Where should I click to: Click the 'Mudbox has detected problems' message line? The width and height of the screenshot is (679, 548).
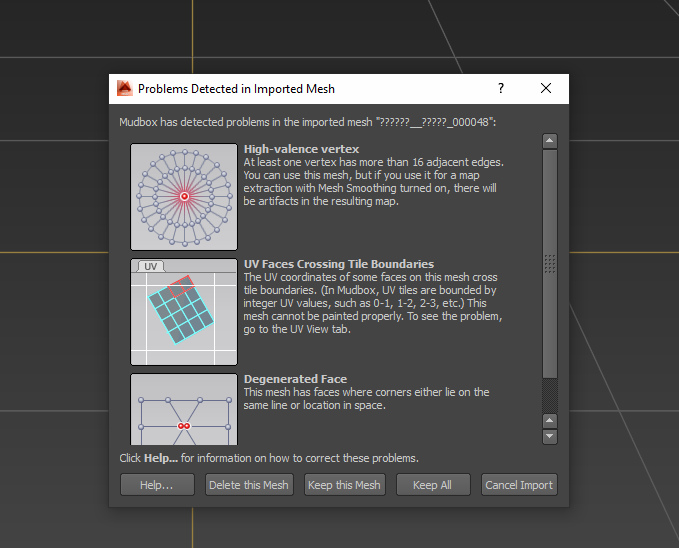tap(307, 122)
